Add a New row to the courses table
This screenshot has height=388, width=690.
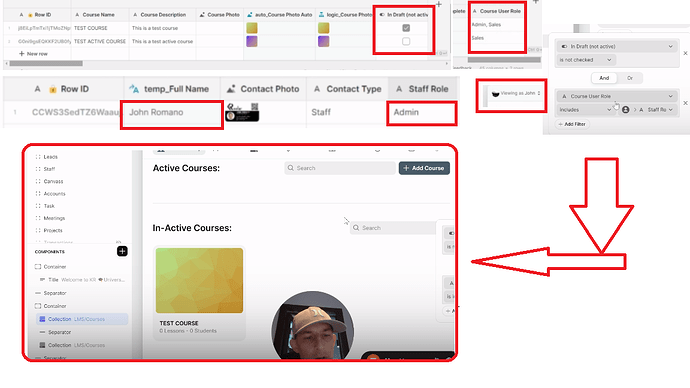click(x=33, y=54)
